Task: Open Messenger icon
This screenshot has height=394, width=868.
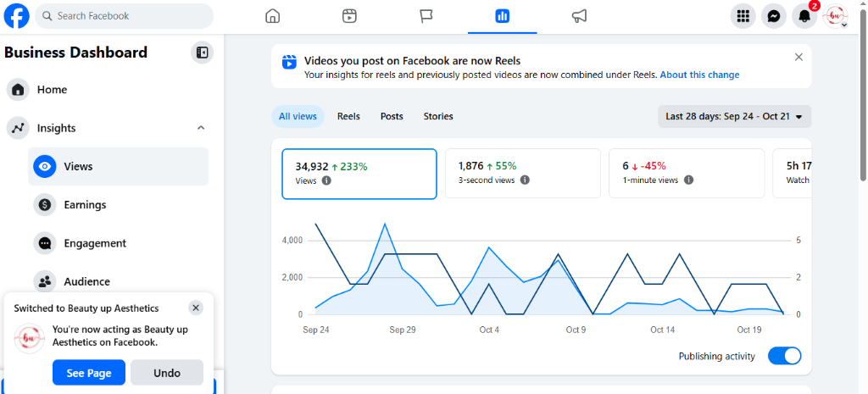Action: point(774,16)
